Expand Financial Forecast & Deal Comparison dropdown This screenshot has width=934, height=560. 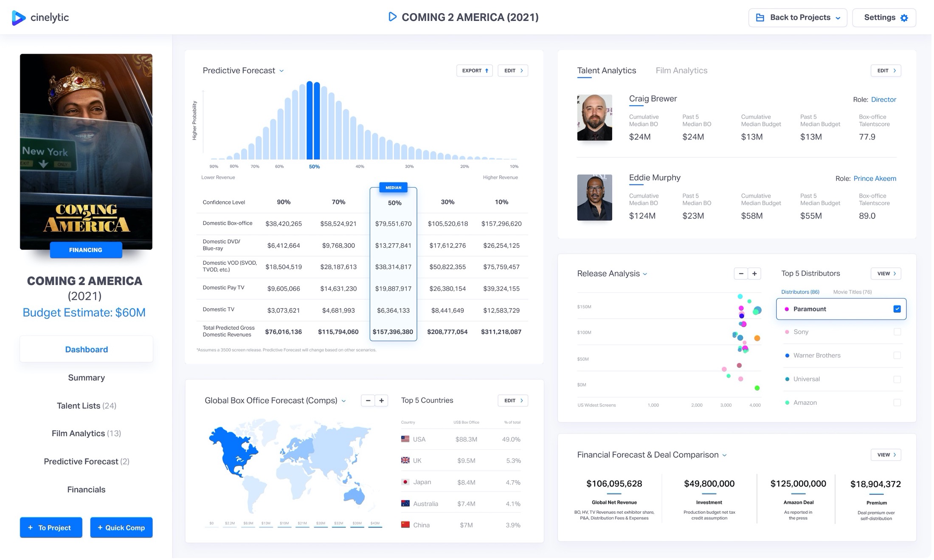tap(725, 455)
